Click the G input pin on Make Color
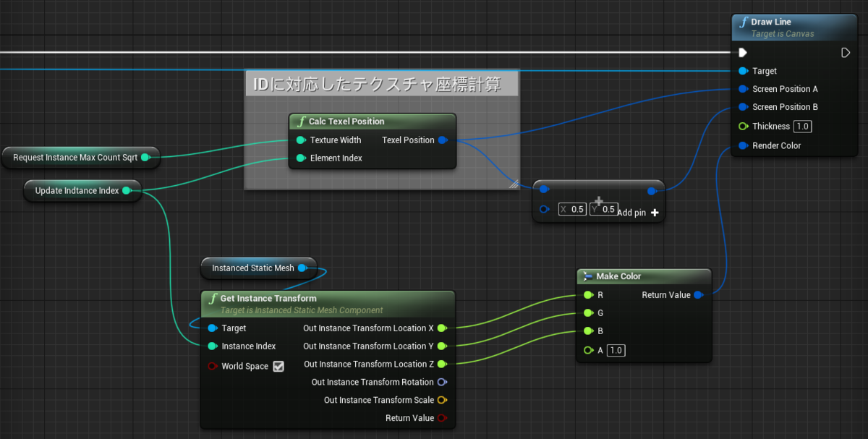The height and width of the screenshot is (439, 868). (x=587, y=313)
